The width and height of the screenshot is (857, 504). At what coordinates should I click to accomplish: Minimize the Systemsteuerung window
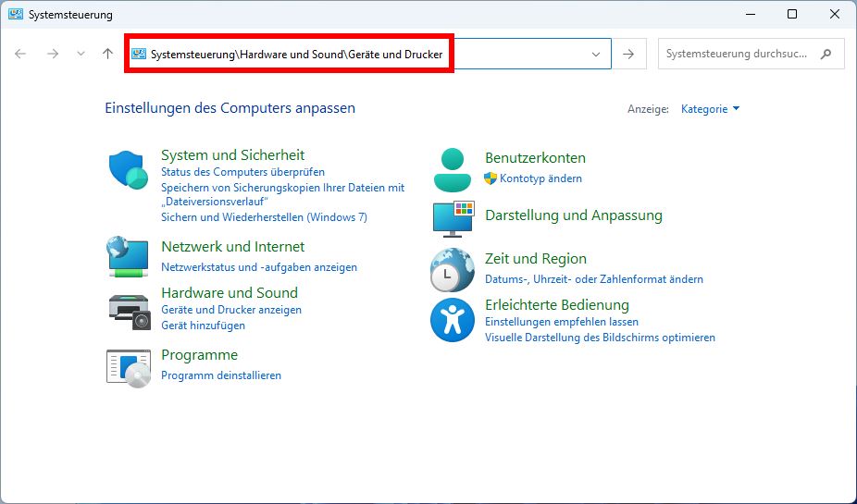(x=750, y=14)
